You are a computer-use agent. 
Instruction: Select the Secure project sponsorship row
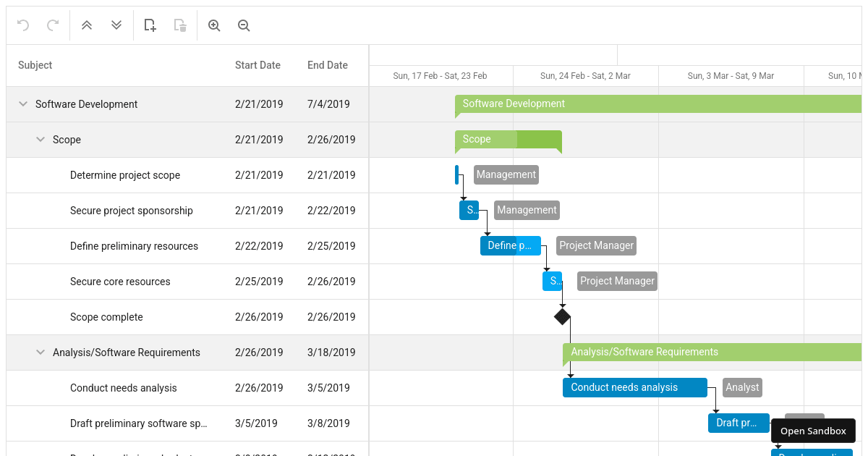click(187, 211)
